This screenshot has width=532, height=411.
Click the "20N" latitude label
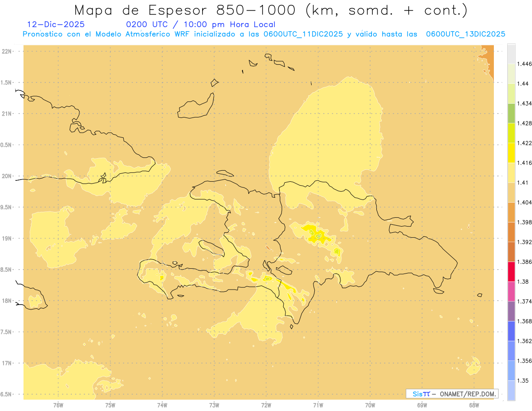pos(8,176)
